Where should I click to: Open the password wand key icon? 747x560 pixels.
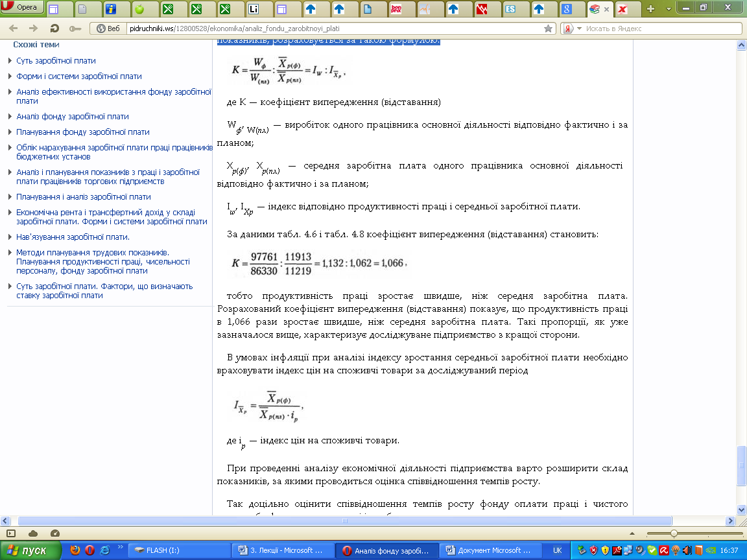coord(75,29)
